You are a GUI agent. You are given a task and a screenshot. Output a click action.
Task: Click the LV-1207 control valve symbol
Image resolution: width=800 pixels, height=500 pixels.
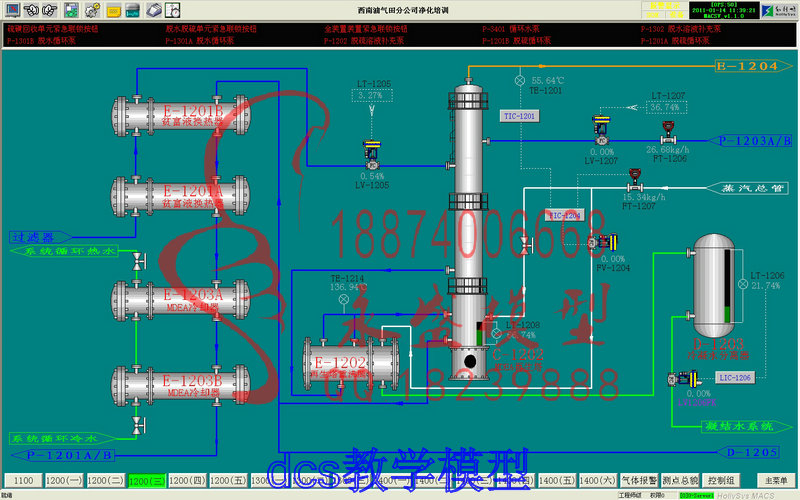point(602,131)
